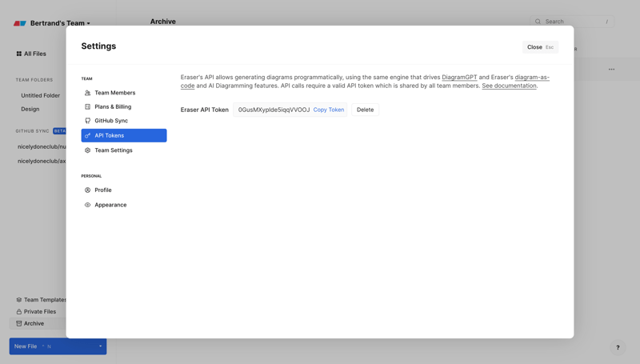640x364 pixels.
Task: Open the Design folder
Action: pyautogui.click(x=30, y=109)
